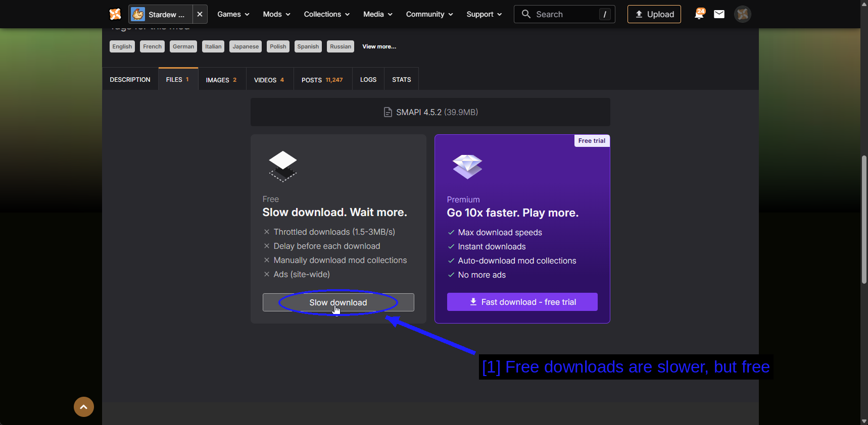Click the Free trial badge

[592, 141]
